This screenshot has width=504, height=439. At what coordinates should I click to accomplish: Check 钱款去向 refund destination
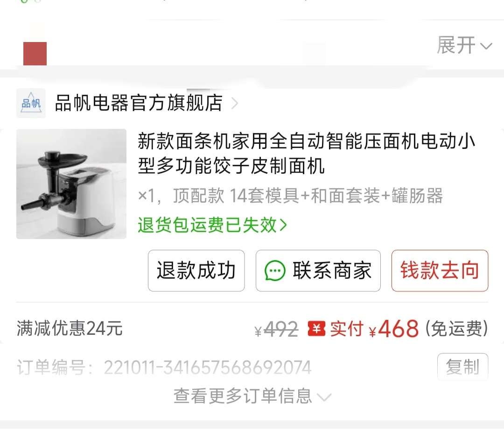click(440, 270)
